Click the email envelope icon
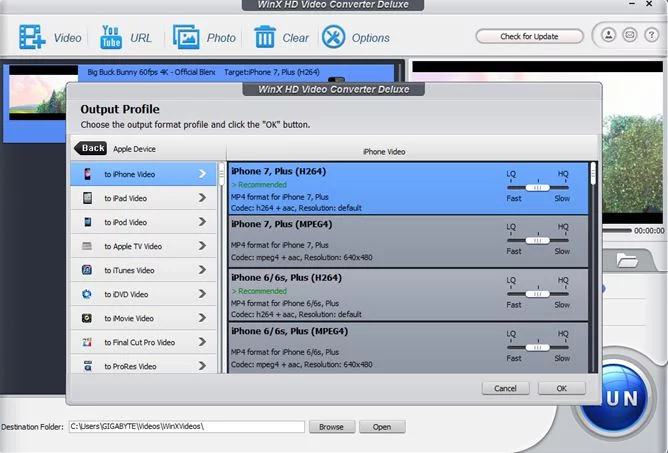 point(630,35)
